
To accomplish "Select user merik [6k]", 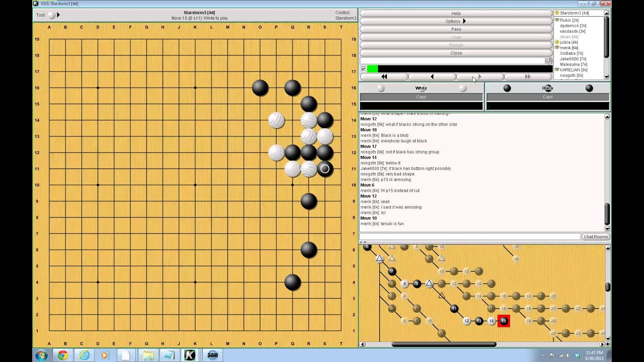I will [569, 48].
